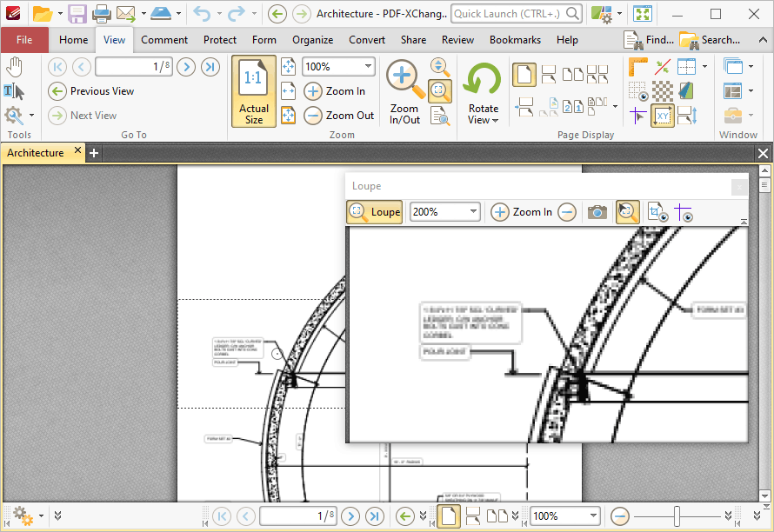Open the folder Open icon in quick toolbar
Image resolution: width=774 pixels, height=532 pixels.
[x=43, y=14]
